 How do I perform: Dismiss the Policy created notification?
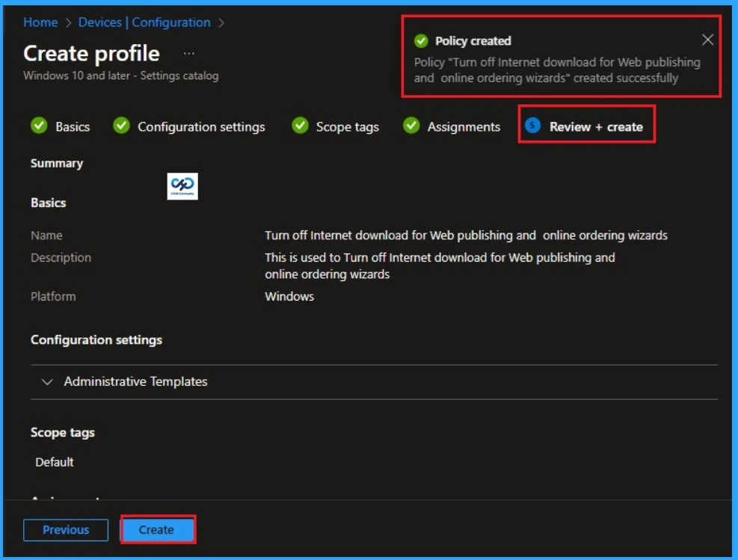tap(707, 40)
